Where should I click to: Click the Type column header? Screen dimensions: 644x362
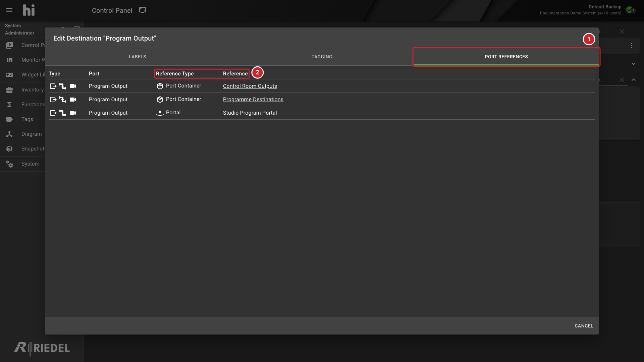click(x=54, y=73)
